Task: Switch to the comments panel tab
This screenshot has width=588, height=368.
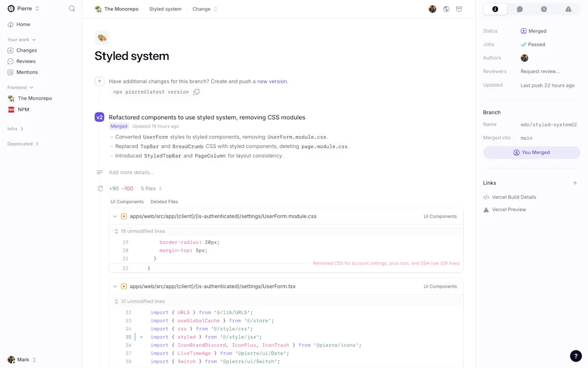Action: click(x=520, y=9)
